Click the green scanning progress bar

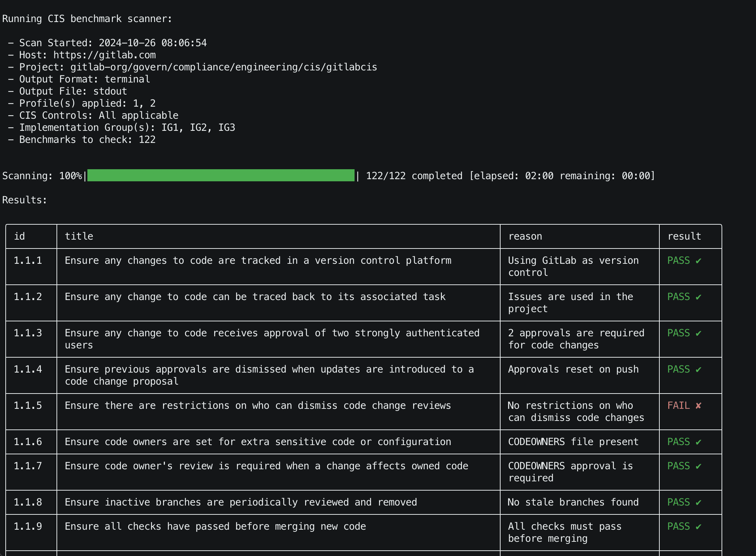pyautogui.click(x=220, y=175)
